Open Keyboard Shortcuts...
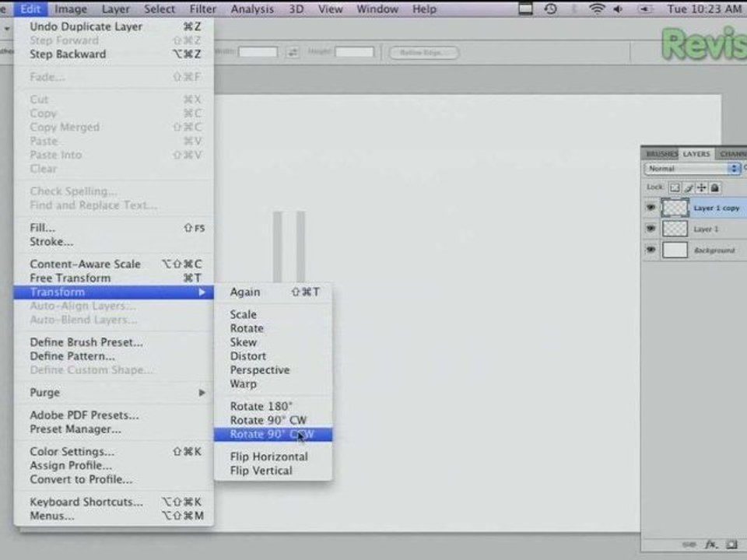Image resolution: width=747 pixels, height=560 pixels. click(x=114, y=502)
